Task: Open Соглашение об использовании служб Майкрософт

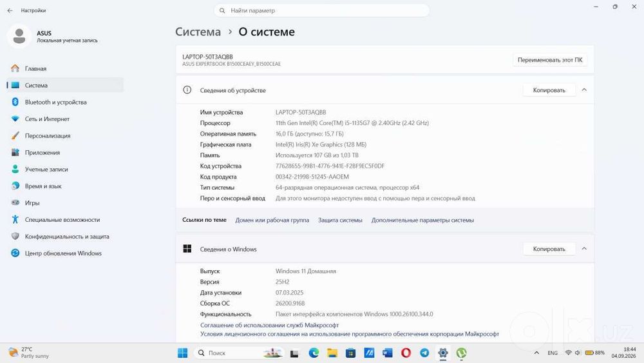Action: pos(269,325)
